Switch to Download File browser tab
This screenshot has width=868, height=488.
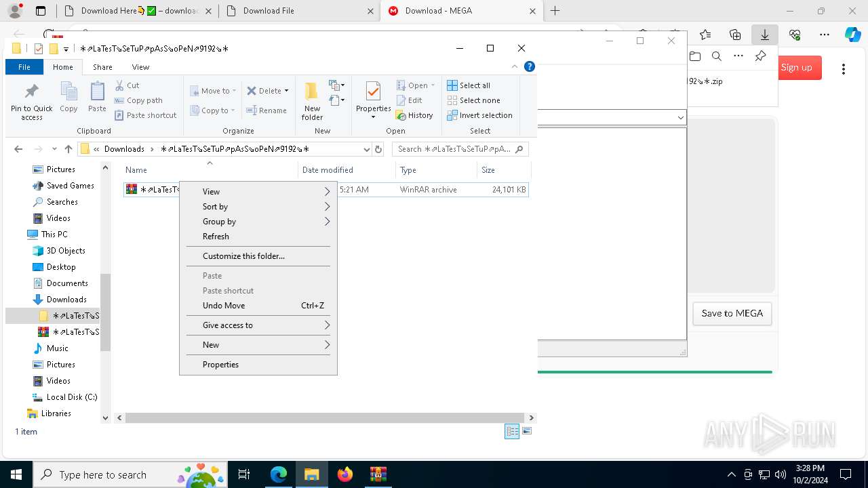coord(300,11)
